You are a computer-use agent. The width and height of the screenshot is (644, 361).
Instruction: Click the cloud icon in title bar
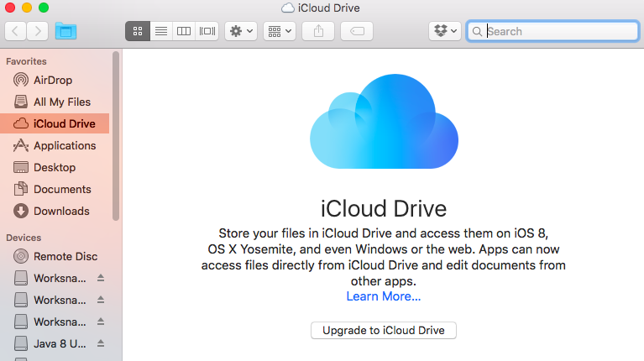[x=288, y=8]
